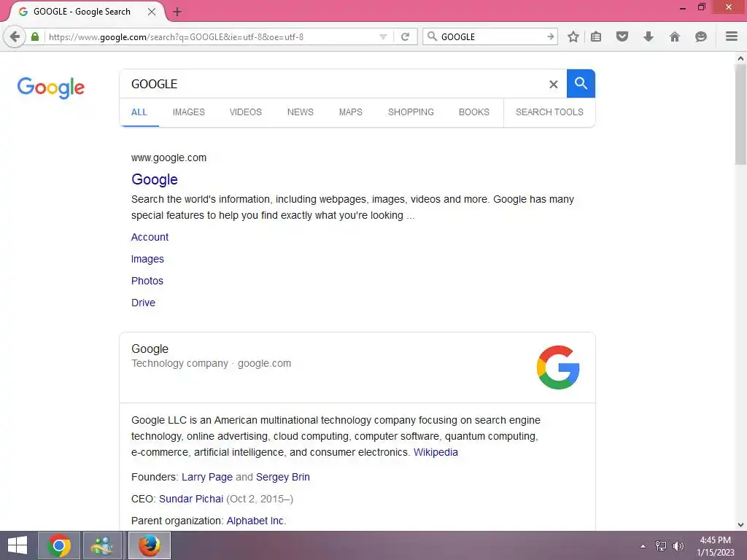Follow the Wikipedia link in knowledge panel
747x560 pixels.
[x=436, y=452]
